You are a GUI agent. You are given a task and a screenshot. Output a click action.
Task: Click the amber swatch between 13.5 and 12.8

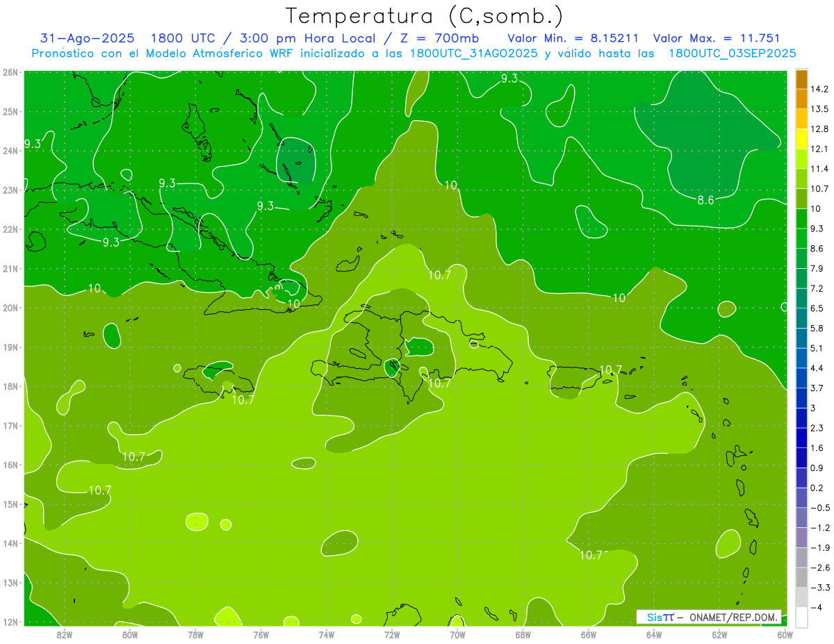[x=801, y=119]
